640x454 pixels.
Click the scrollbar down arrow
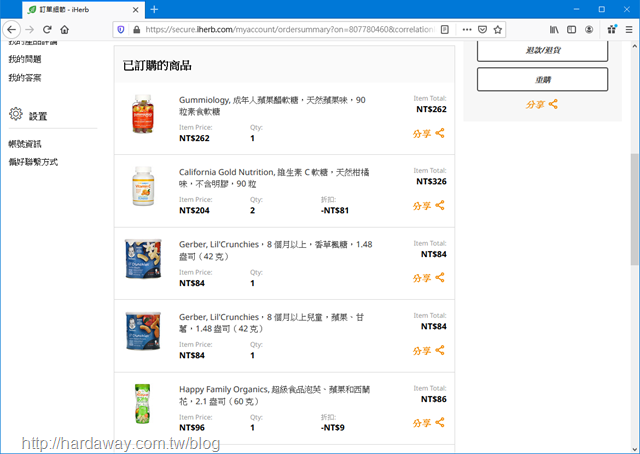[x=634, y=449]
